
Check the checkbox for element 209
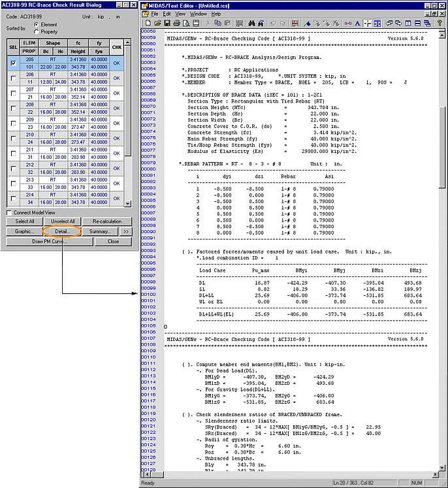(x=13, y=123)
